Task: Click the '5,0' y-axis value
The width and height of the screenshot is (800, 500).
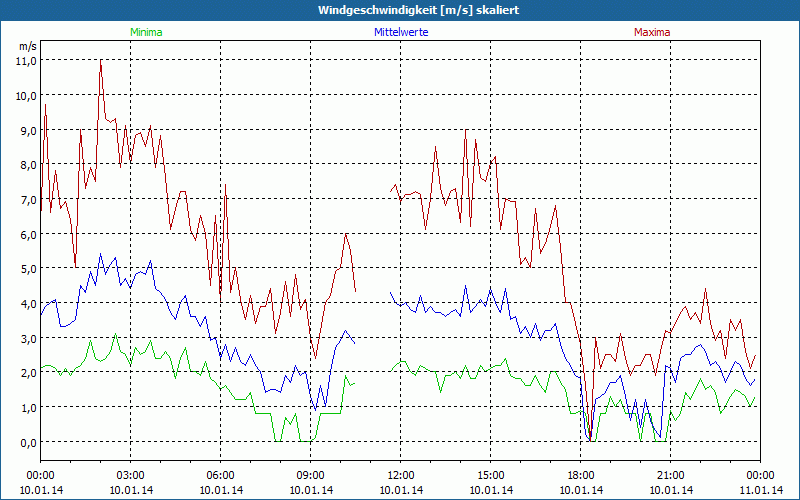Action: (29, 269)
